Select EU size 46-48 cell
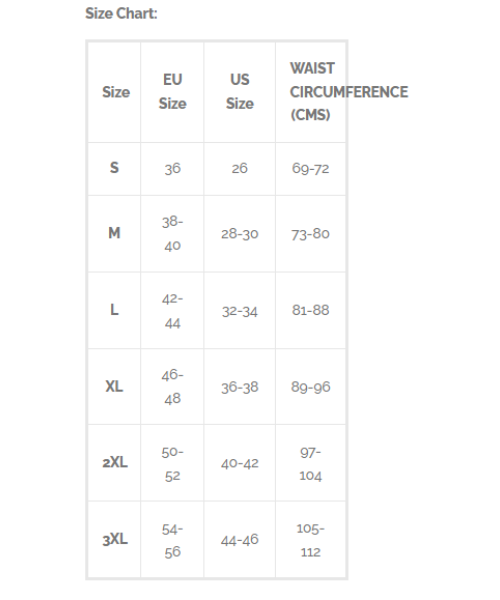500x600 pixels. (x=173, y=386)
